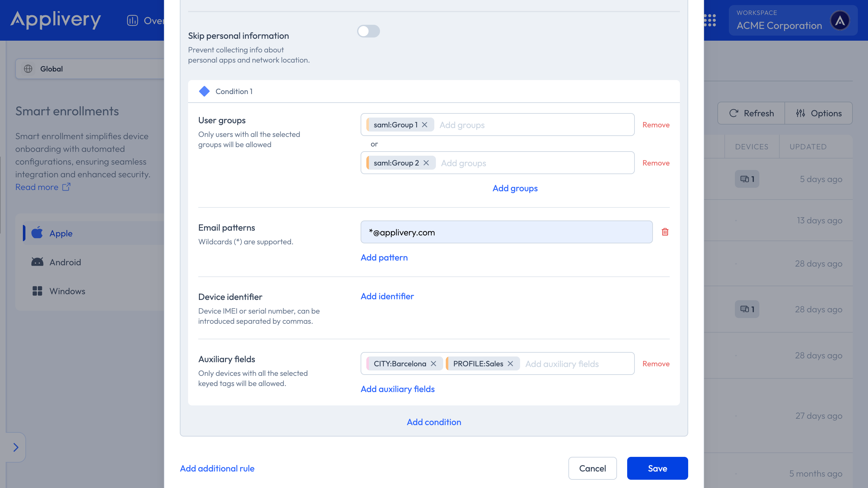Toggle Skip personal information switch

coord(368,31)
